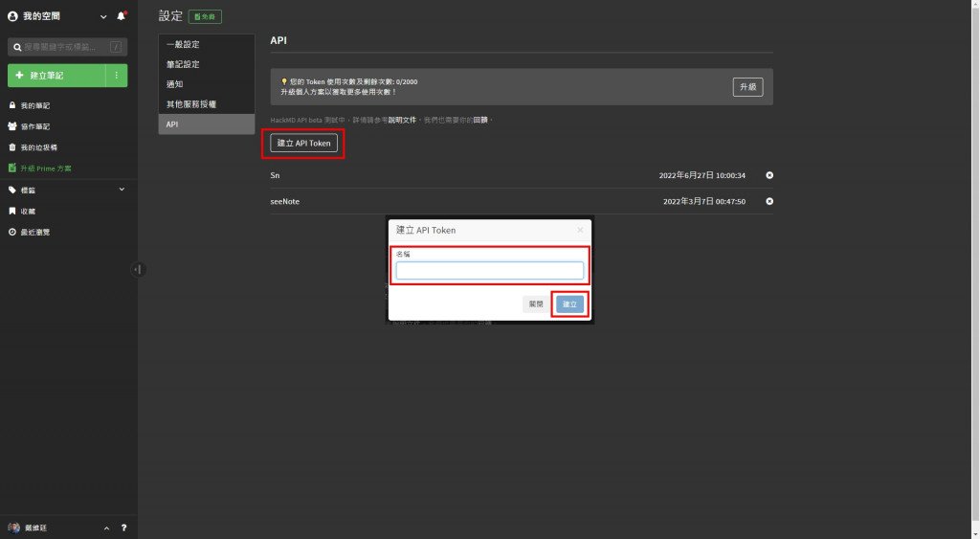Click the account icon beside 我的空間
The image size is (980, 539).
click(x=12, y=16)
